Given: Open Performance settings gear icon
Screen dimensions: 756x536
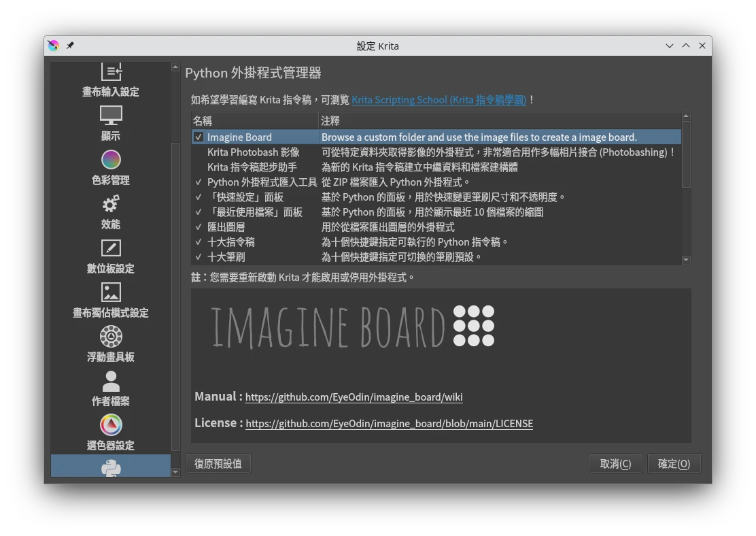Looking at the screenshot, I should tap(111, 204).
